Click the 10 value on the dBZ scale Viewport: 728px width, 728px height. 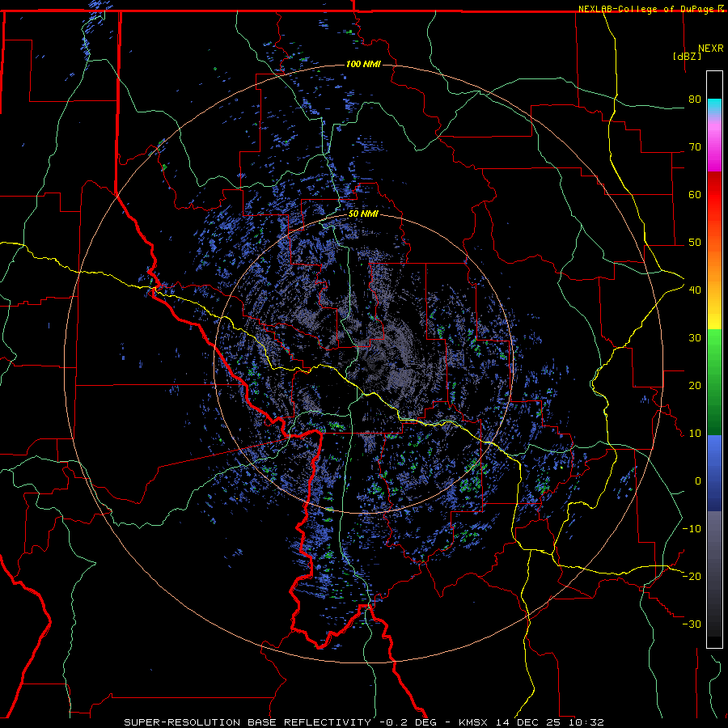tap(695, 434)
